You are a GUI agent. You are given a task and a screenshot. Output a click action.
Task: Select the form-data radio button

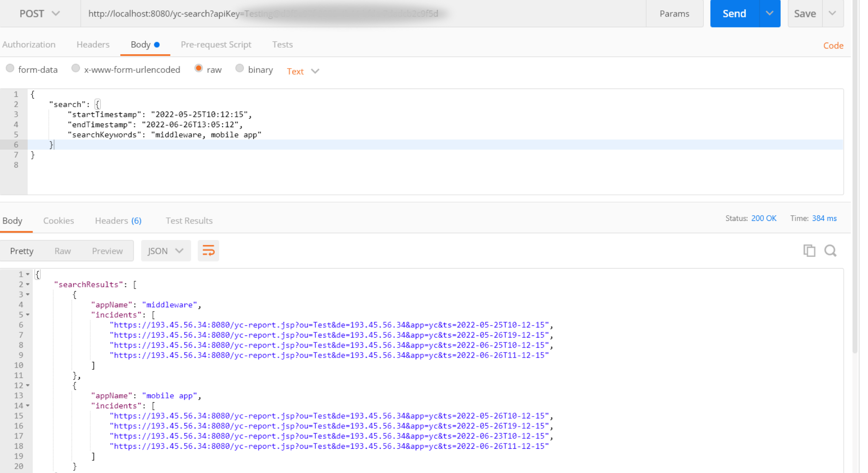[x=10, y=69]
